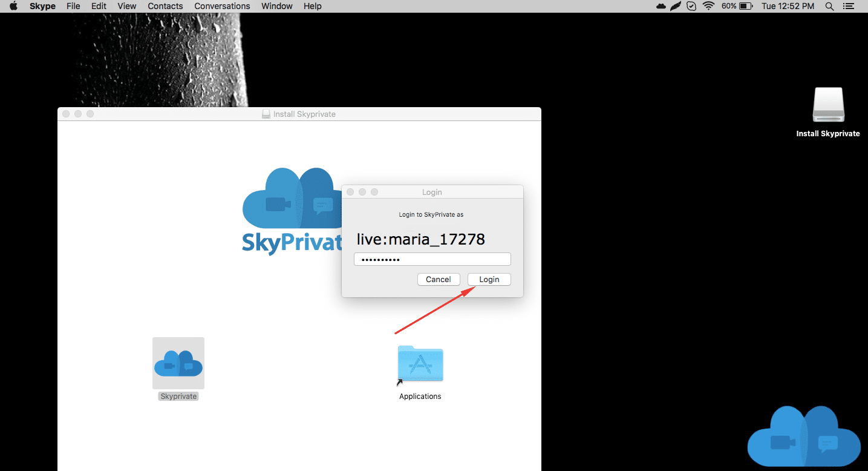This screenshot has width=868, height=471.
Task: Open the Install Skyprivate disk on desktop
Action: point(828,105)
